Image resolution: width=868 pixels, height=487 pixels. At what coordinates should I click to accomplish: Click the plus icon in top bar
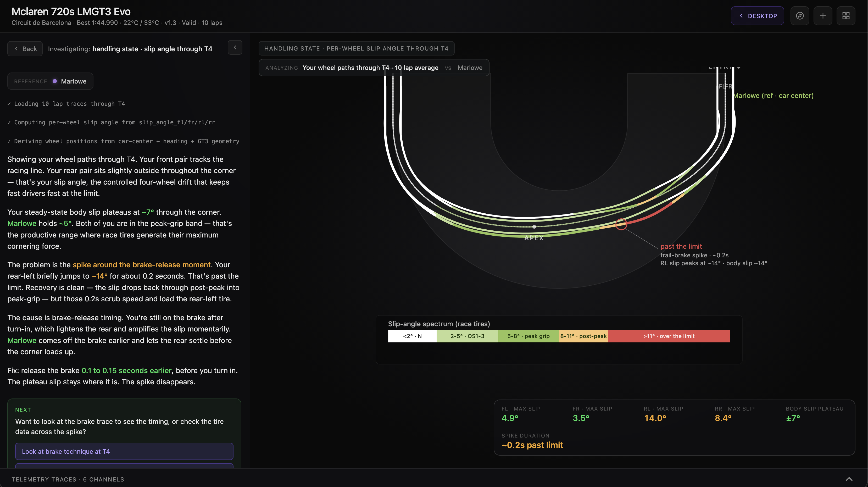[x=823, y=16]
